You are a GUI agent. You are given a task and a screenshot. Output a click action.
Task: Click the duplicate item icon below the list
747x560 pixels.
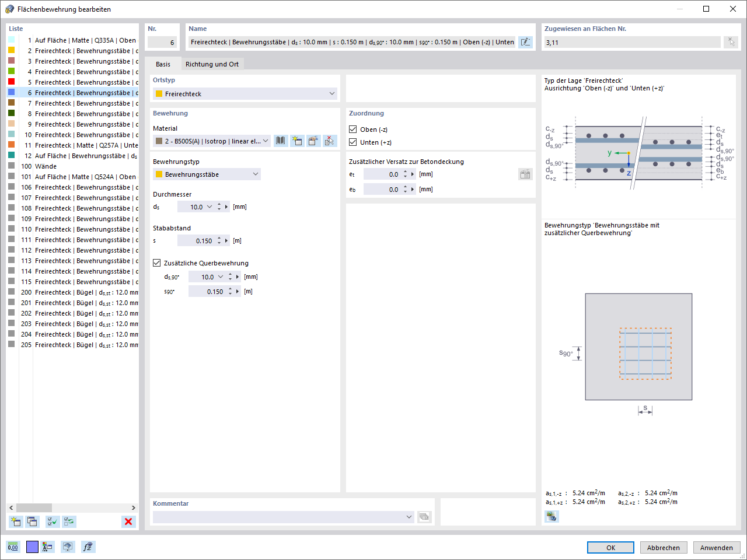point(32,521)
